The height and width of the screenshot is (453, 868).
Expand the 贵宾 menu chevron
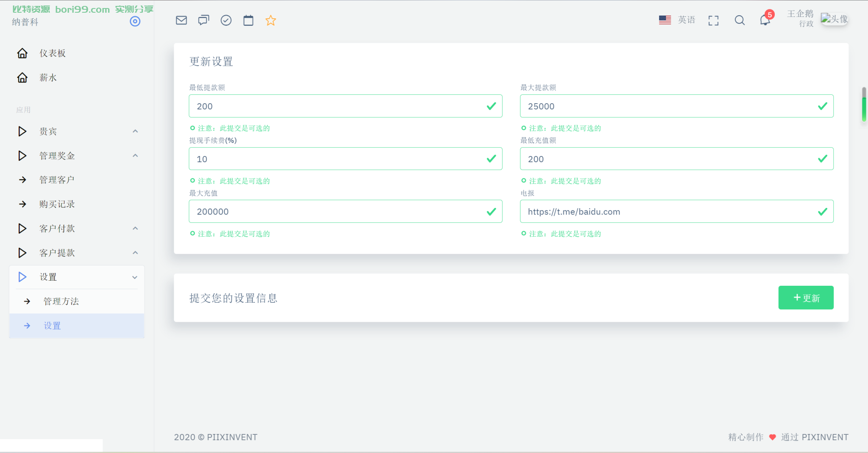[135, 131]
